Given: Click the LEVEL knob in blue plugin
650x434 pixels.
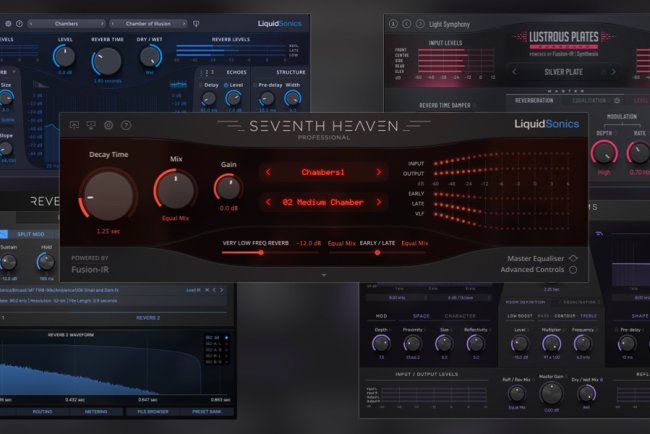Looking at the screenshot, I should tap(64, 56).
